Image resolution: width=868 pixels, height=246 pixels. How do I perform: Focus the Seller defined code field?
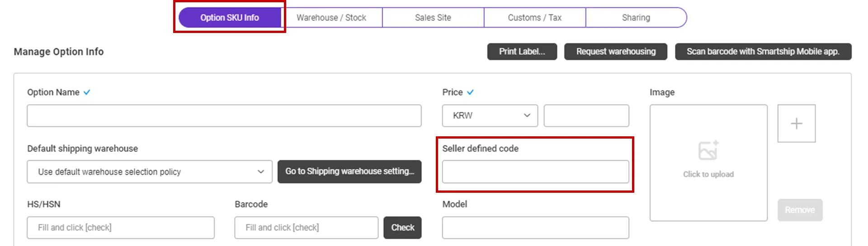tap(535, 172)
